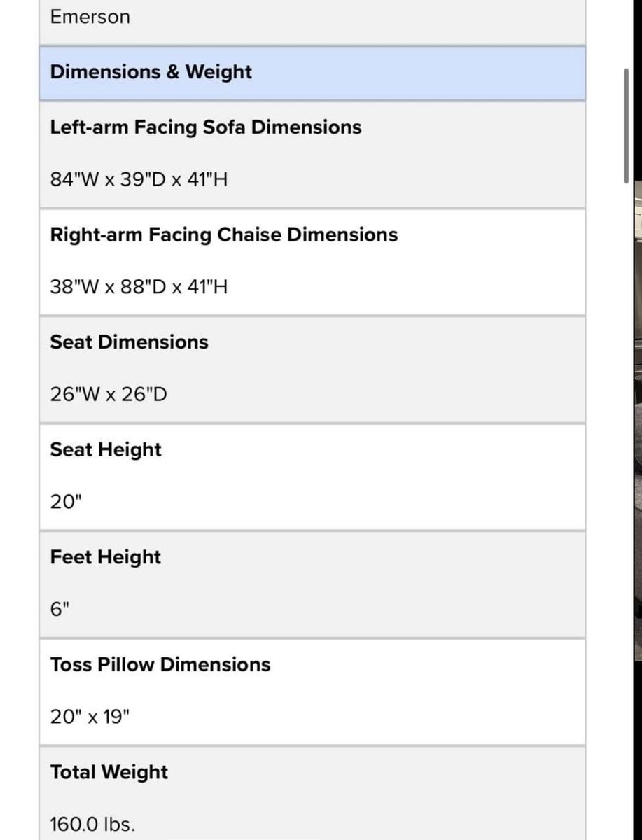Click the 160.0 lbs. weight value

tap(92, 824)
